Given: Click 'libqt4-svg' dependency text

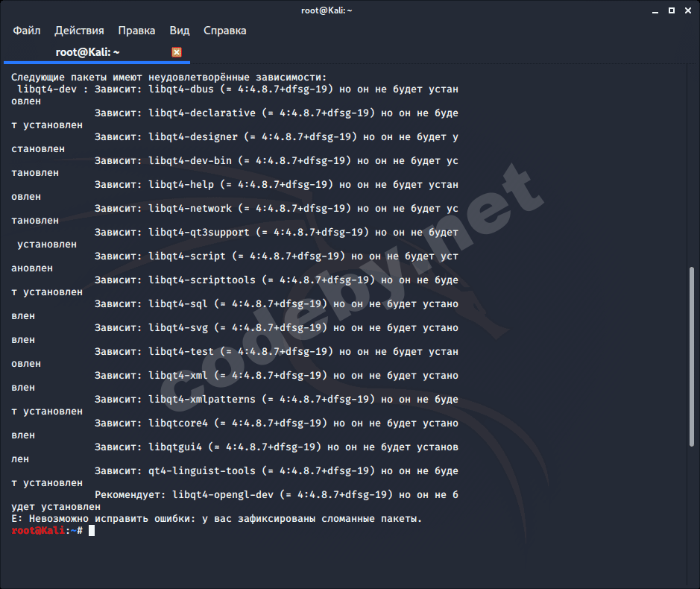Looking at the screenshot, I should click(178, 328).
